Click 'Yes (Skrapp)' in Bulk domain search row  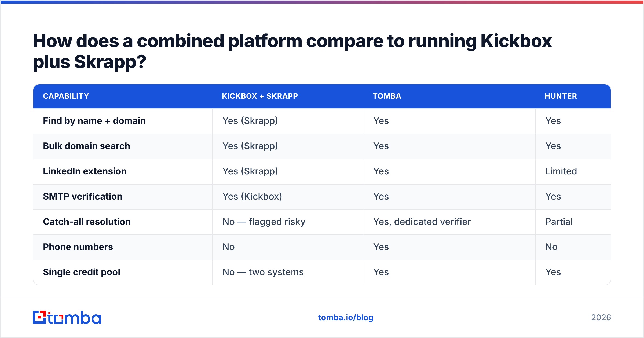[x=250, y=146]
